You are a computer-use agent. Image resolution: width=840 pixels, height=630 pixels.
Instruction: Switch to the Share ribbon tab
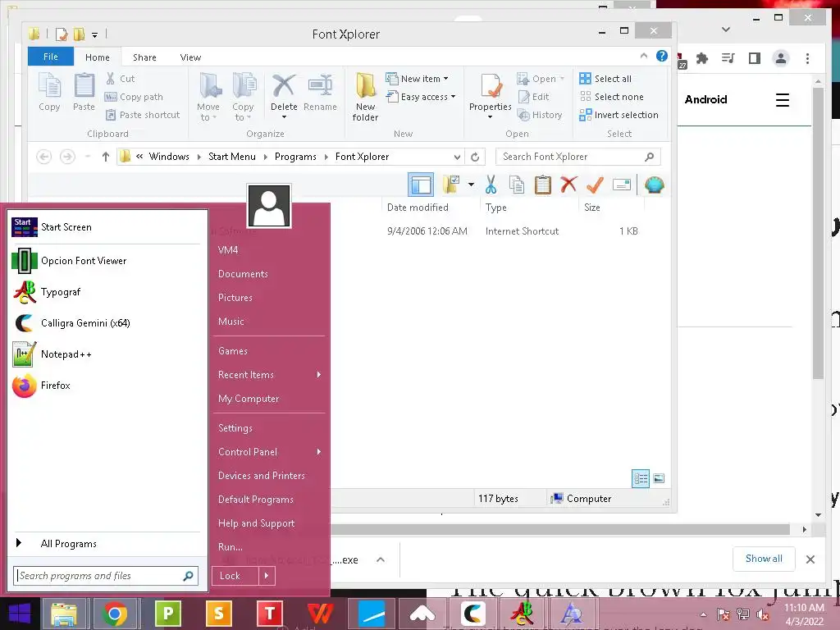[144, 57]
